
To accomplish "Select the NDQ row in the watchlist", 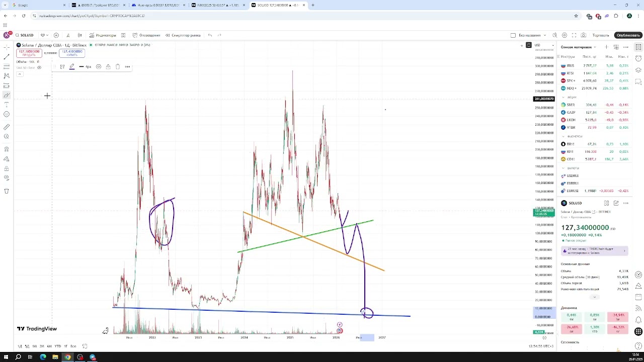I will pyautogui.click(x=595, y=88).
